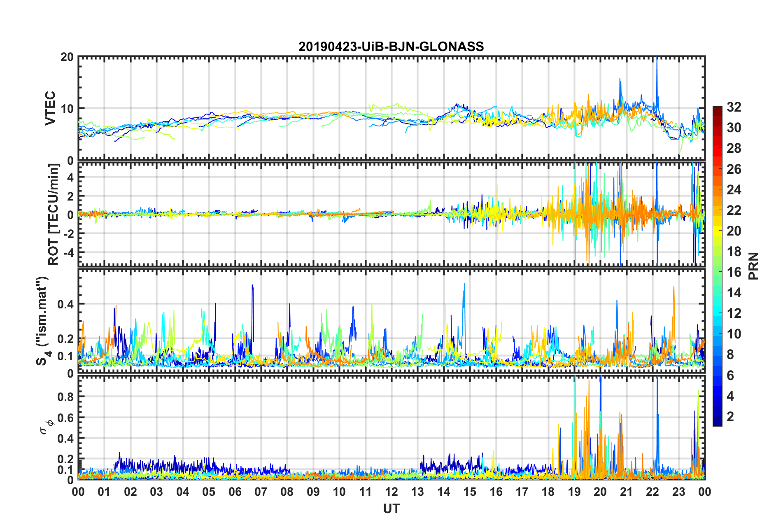Select the 10 tick on the VTEC axis

tap(67, 109)
